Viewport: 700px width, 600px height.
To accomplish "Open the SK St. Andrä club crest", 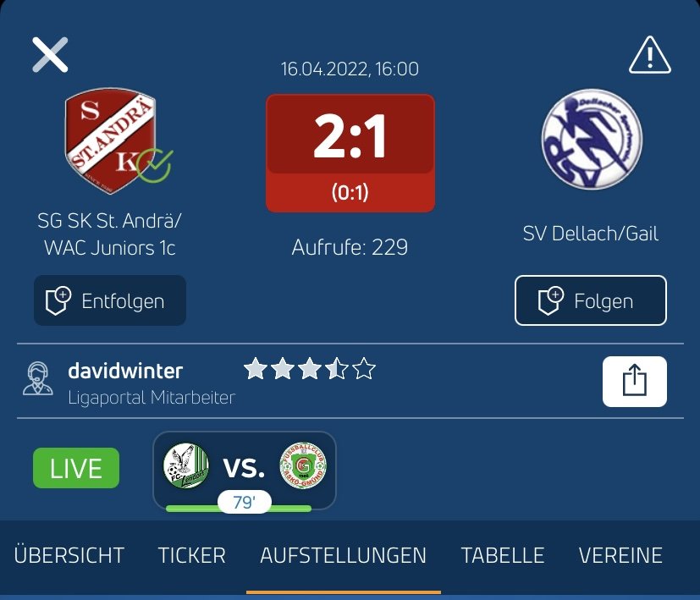I will coord(110,140).
